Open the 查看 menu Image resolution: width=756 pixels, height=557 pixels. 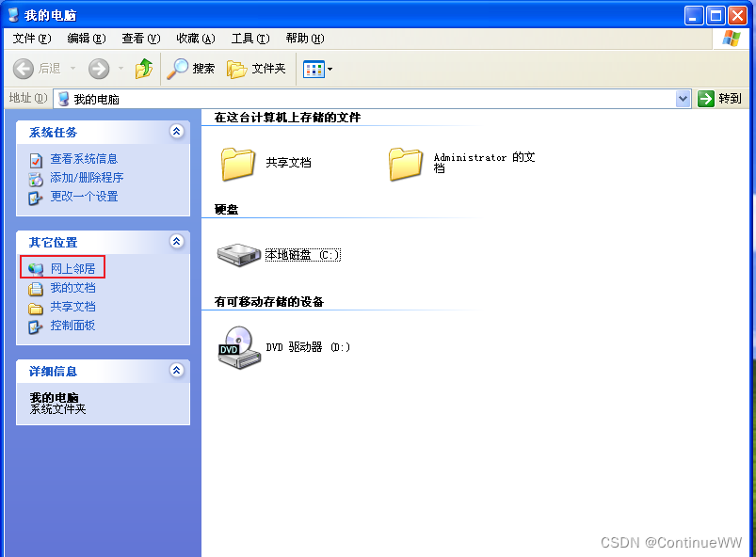139,39
